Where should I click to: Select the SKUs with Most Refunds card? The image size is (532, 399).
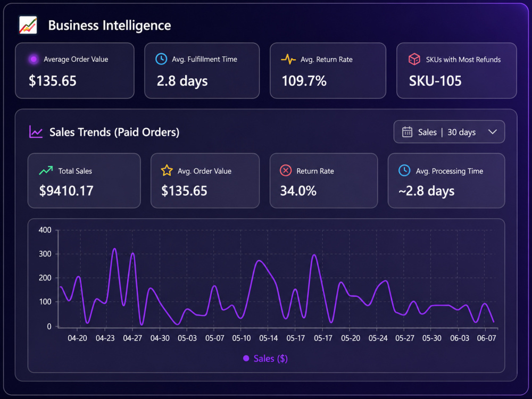pyautogui.click(x=456, y=71)
